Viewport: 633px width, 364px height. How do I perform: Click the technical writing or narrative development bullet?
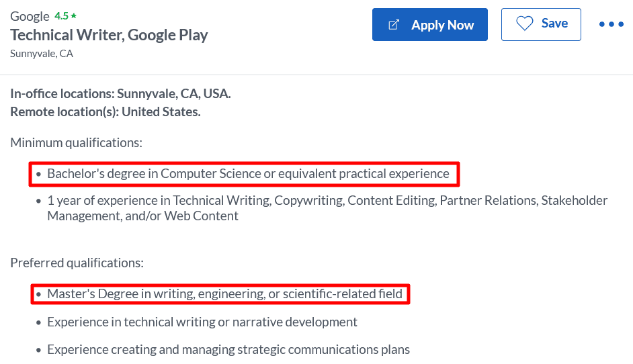point(202,322)
